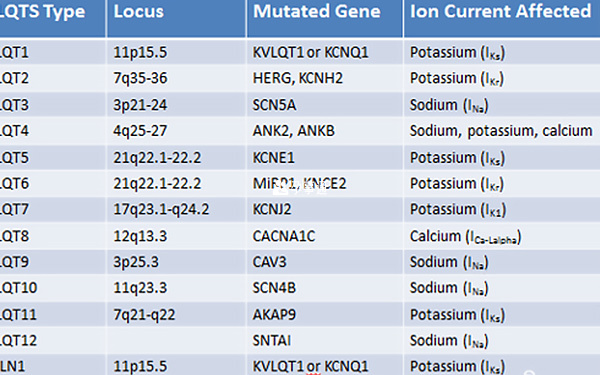Select the CACNA1C gene cell

[x=324, y=236]
